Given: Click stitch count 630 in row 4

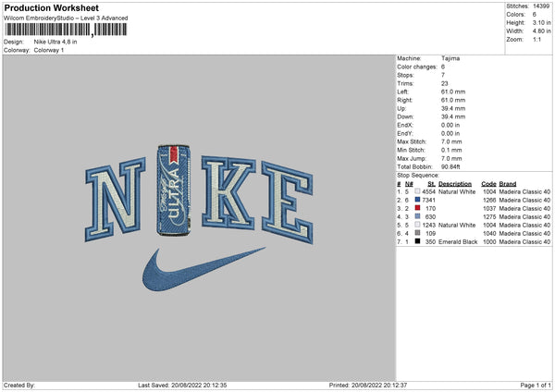Looking at the screenshot, I should click(x=430, y=216).
